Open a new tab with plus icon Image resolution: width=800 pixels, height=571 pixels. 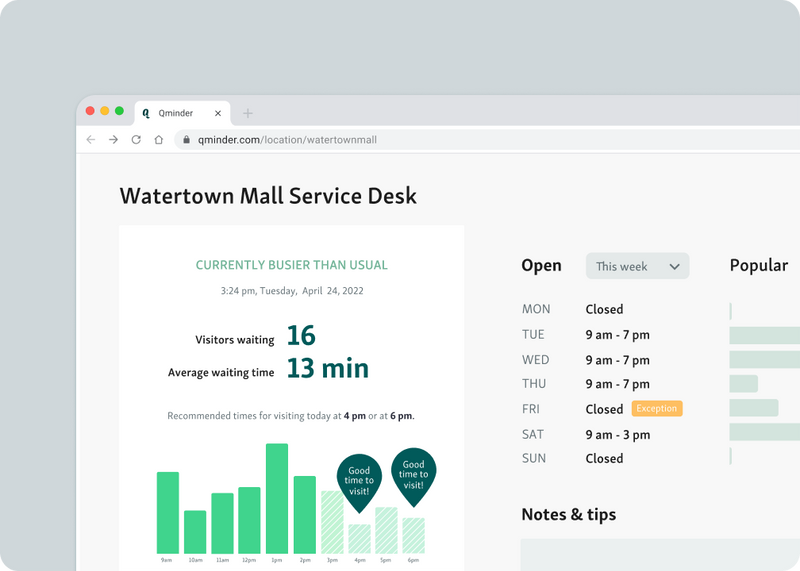[x=248, y=113]
